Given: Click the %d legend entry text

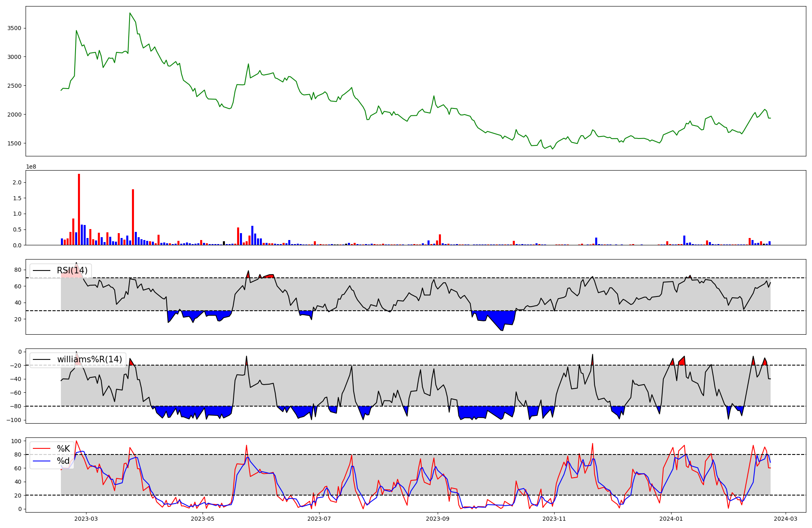Looking at the screenshot, I should (x=63, y=461).
